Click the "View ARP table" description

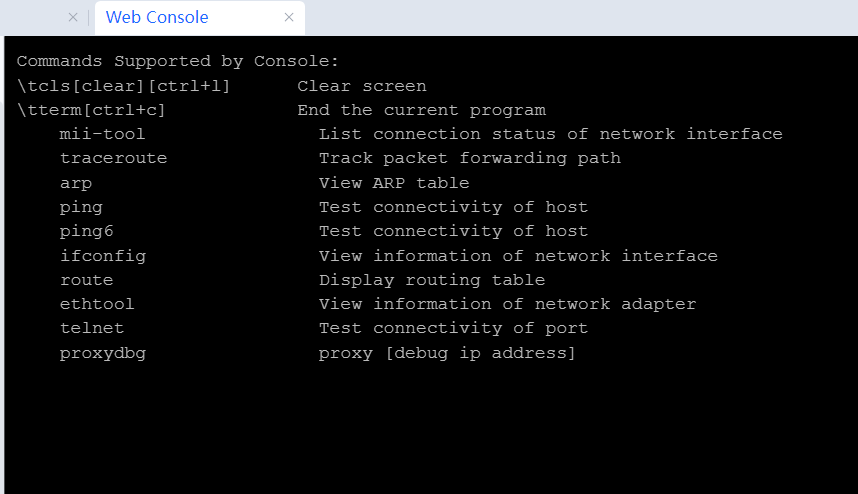click(x=394, y=183)
